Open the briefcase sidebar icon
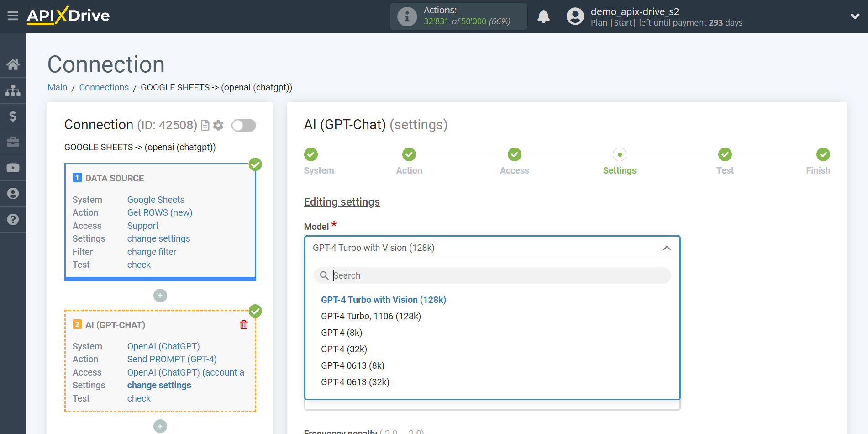Viewport: 868px width, 434px height. coord(13,142)
